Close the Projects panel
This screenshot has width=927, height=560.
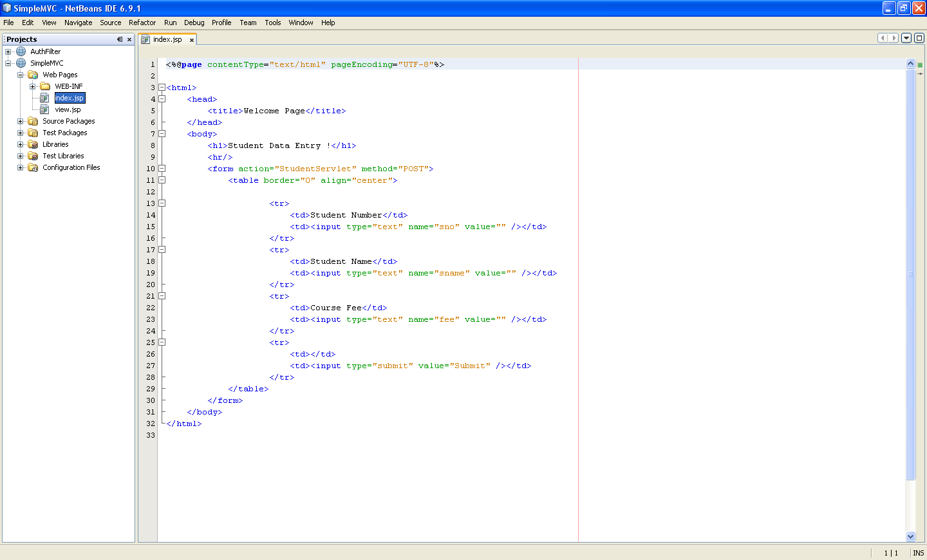[x=128, y=39]
